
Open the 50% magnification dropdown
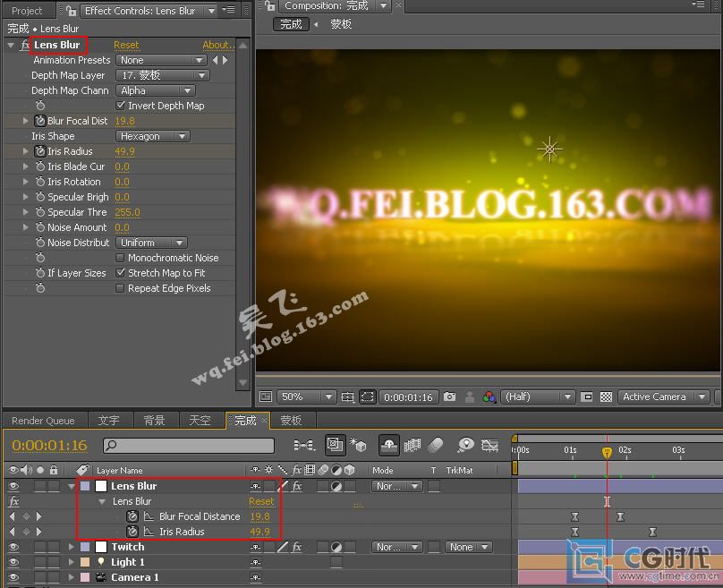306,396
